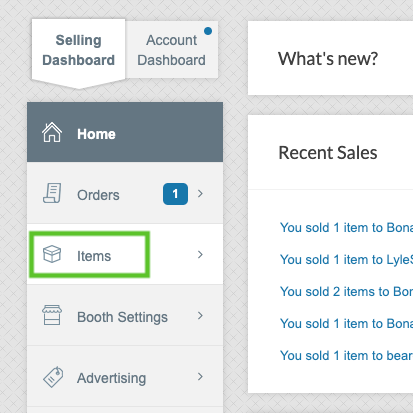This screenshot has width=413, height=413.
Task: Open the Advertising menu label
Action: point(112,378)
